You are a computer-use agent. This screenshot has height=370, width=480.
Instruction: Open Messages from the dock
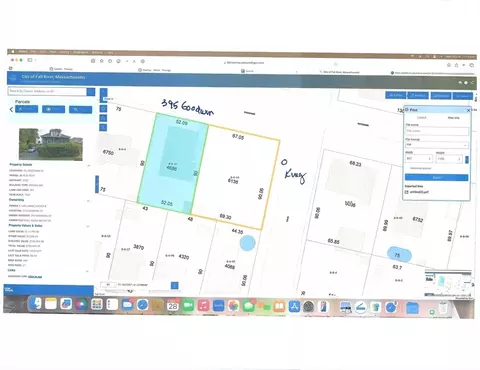point(249,305)
